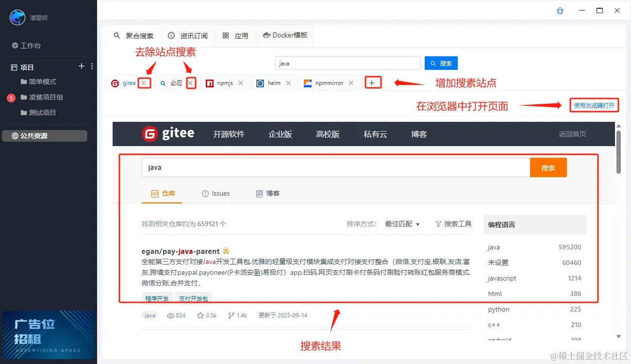Select 公共资源 in the sidebar

[x=45, y=136]
